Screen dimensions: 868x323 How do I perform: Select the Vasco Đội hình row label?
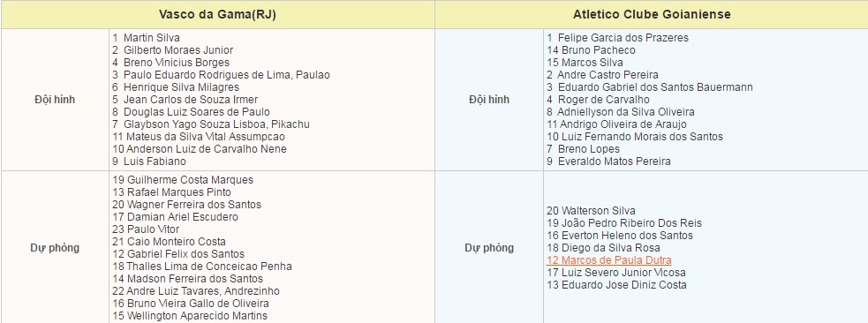click(x=55, y=100)
